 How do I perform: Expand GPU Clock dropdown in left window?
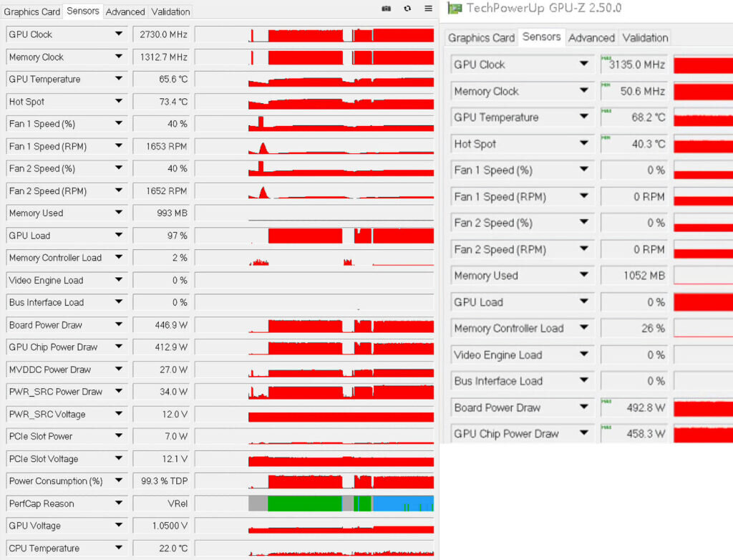pos(119,34)
